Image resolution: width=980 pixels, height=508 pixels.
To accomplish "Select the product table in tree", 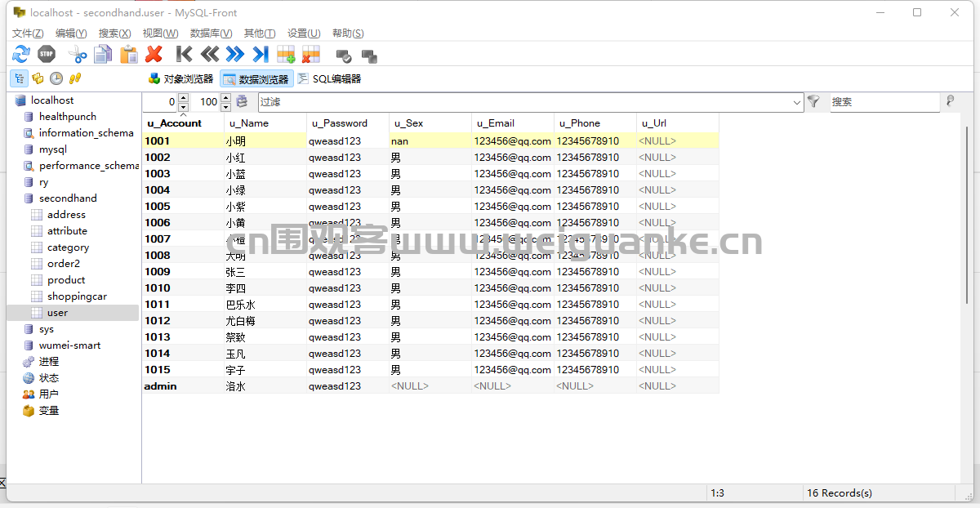I will pos(66,280).
